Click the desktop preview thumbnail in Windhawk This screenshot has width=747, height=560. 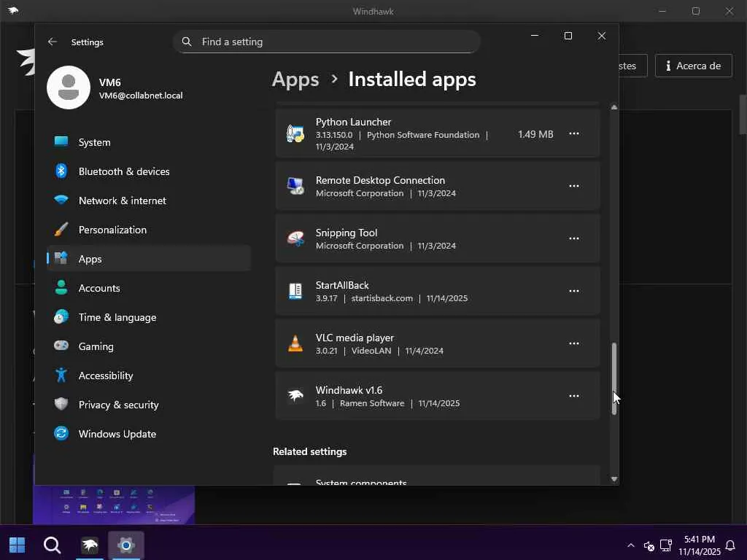(x=114, y=505)
